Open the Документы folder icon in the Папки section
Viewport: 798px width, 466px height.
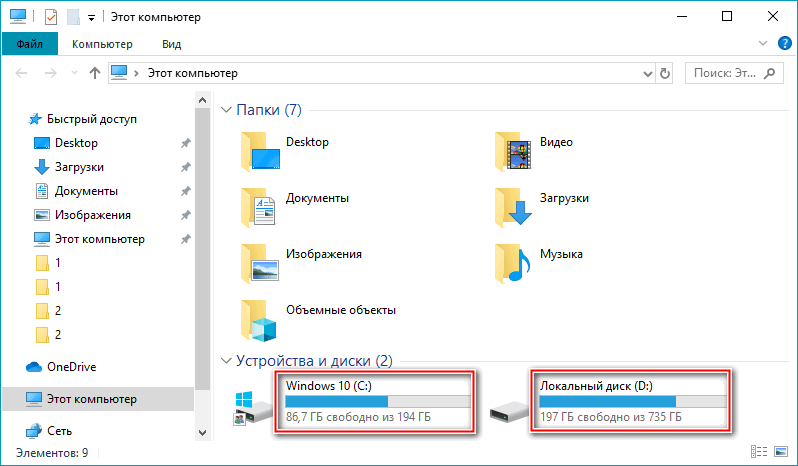[259, 207]
